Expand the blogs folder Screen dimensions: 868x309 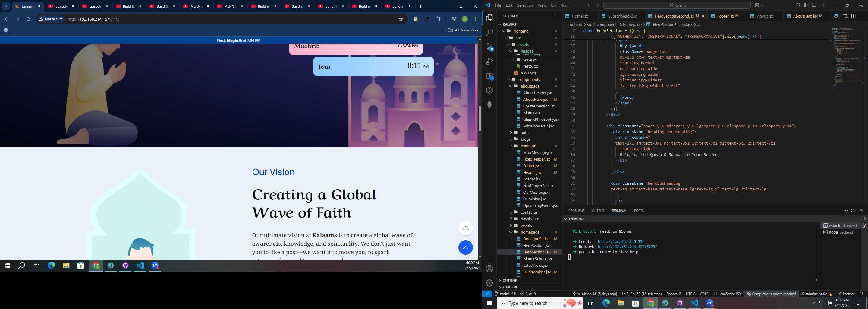point(511,139)
